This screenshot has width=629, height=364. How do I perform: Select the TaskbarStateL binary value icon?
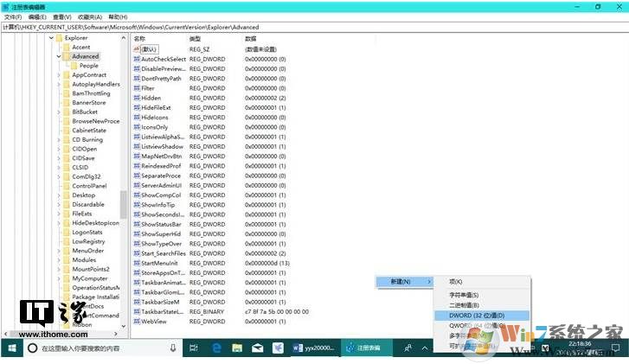click(x=136, y=311)
